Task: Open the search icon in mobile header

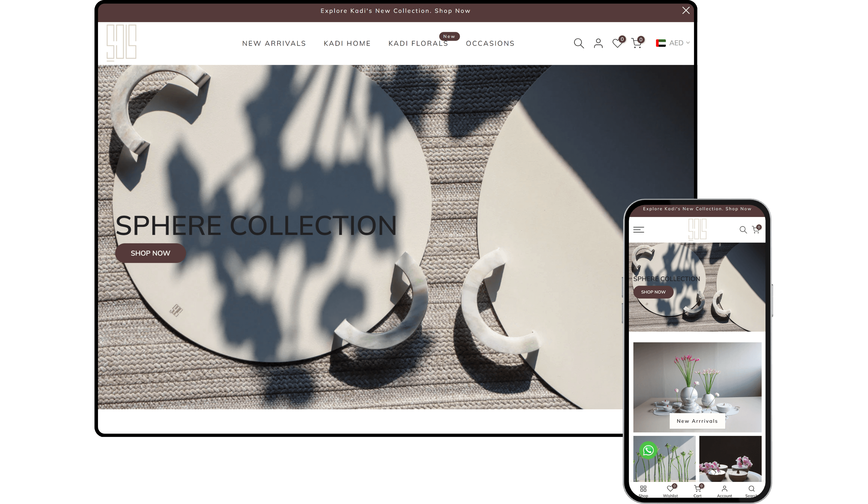Action: 743,229
